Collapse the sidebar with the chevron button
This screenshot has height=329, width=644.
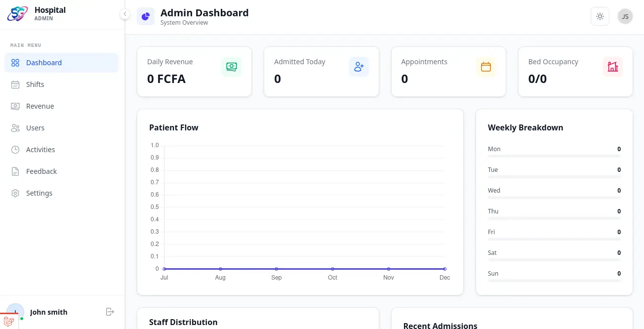pyautogui.click(x=125, y=14)
